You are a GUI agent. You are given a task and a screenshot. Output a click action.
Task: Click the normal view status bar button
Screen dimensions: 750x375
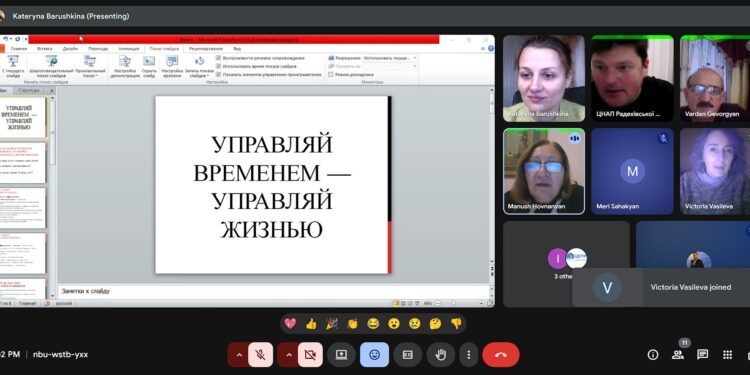point(396,303)
